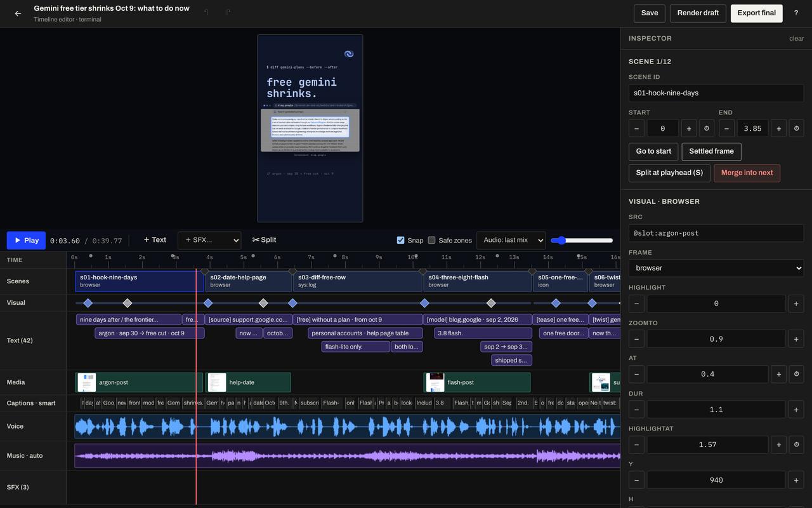Go back using the arrow beside the title
Screen dimensions: 812x508
tap(18, 13)
